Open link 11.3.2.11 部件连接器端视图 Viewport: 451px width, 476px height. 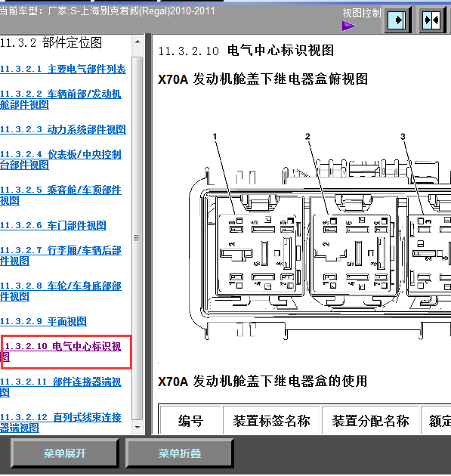[x=60, y=387]
